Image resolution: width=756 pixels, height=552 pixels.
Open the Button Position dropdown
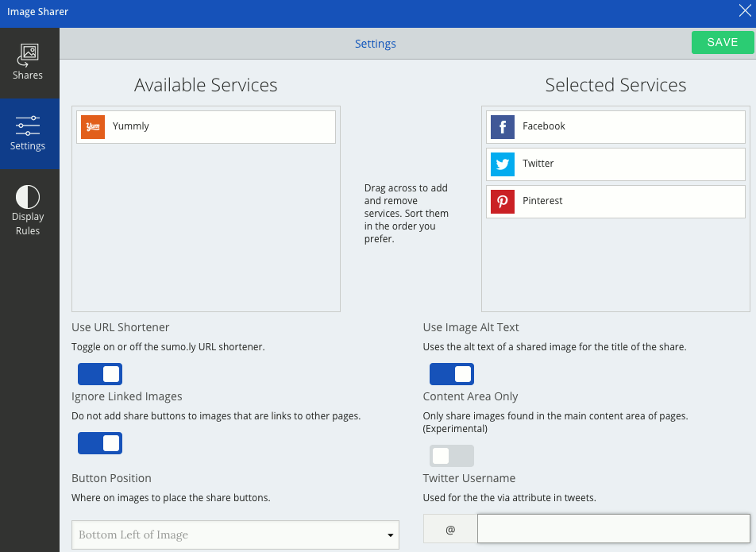[x=235, y=535]
